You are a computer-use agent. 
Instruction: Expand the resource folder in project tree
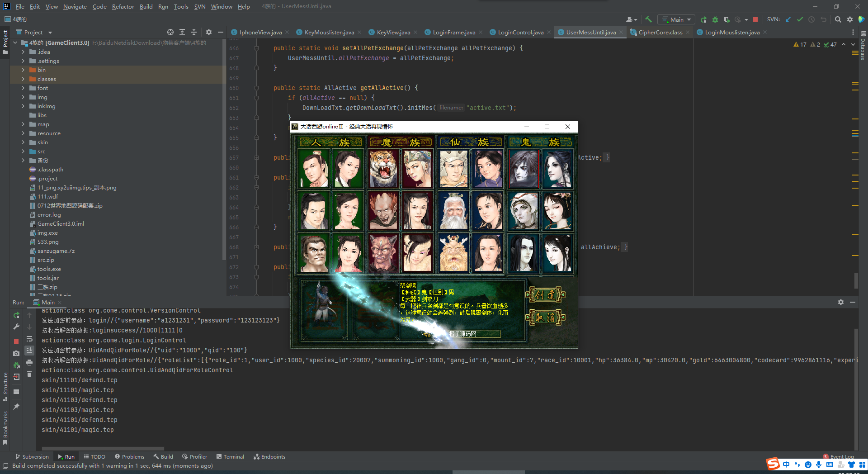click(x=23, y=133)
